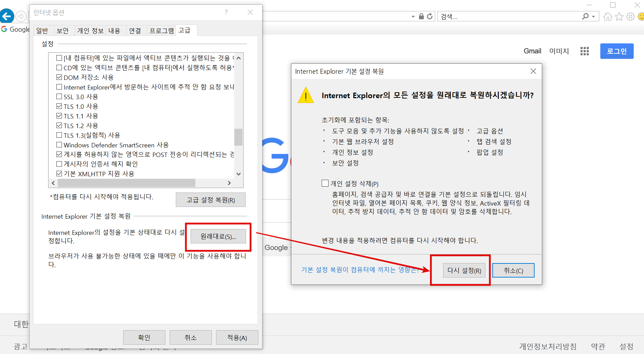Switch to the 일반 tab
Viewport: 644px width, 354px height.
pos(42,31)
